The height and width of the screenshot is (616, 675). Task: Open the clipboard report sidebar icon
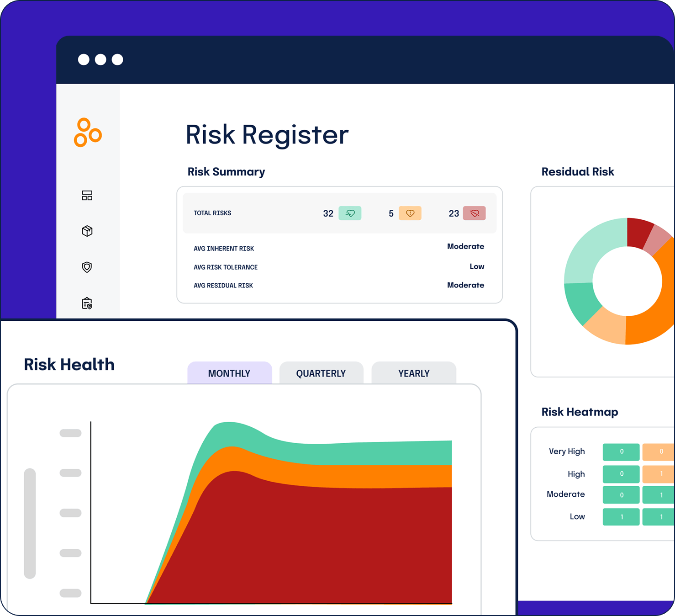[x=87, y=303]
